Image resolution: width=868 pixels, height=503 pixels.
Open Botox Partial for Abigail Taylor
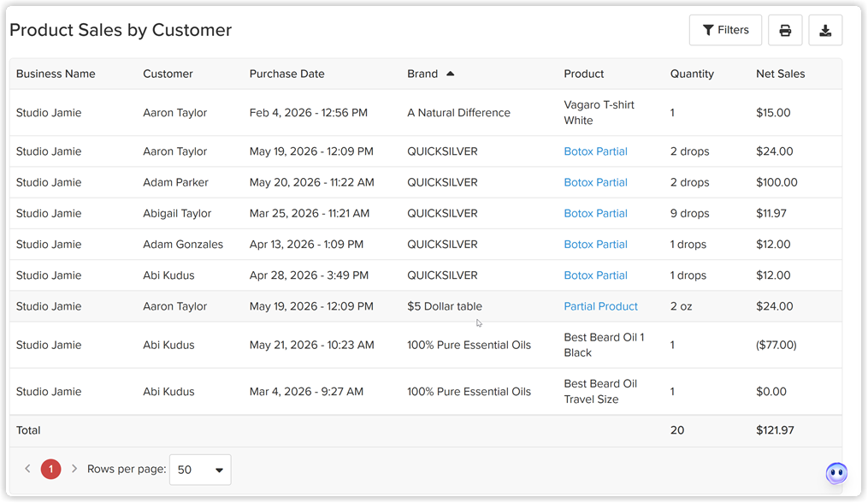(595, 213)
